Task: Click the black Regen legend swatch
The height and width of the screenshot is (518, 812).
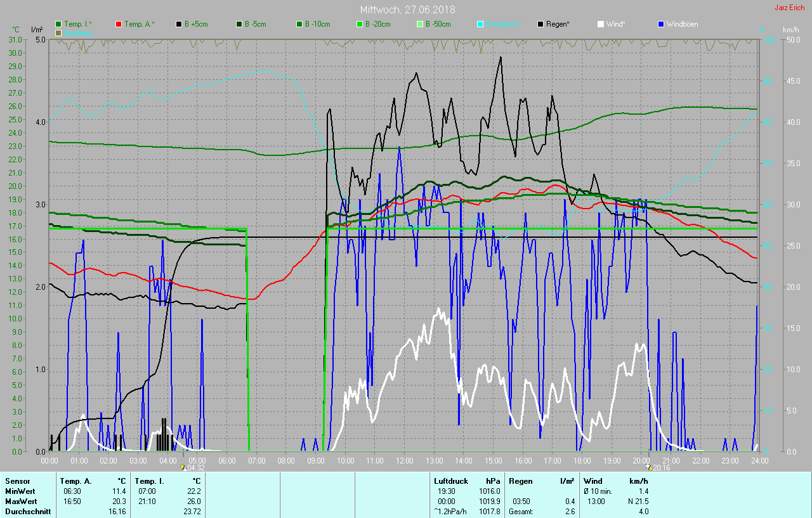Action: (540, 24)
